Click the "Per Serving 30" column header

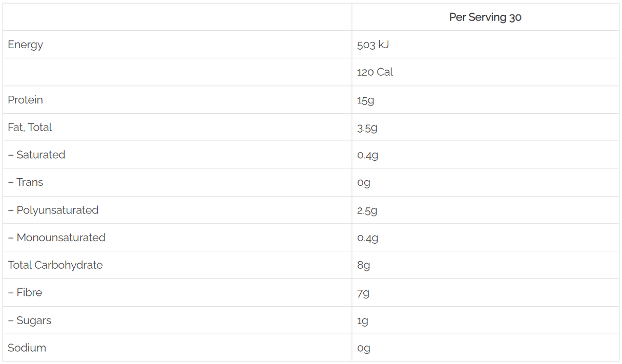[485, 17]
